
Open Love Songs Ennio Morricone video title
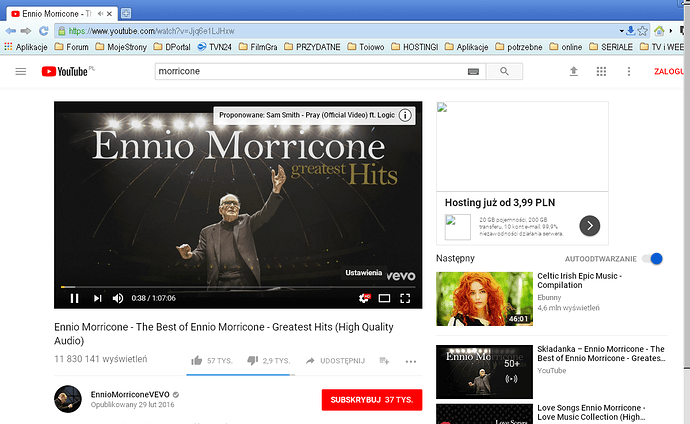pyautogui.click(x=591, y=413)
